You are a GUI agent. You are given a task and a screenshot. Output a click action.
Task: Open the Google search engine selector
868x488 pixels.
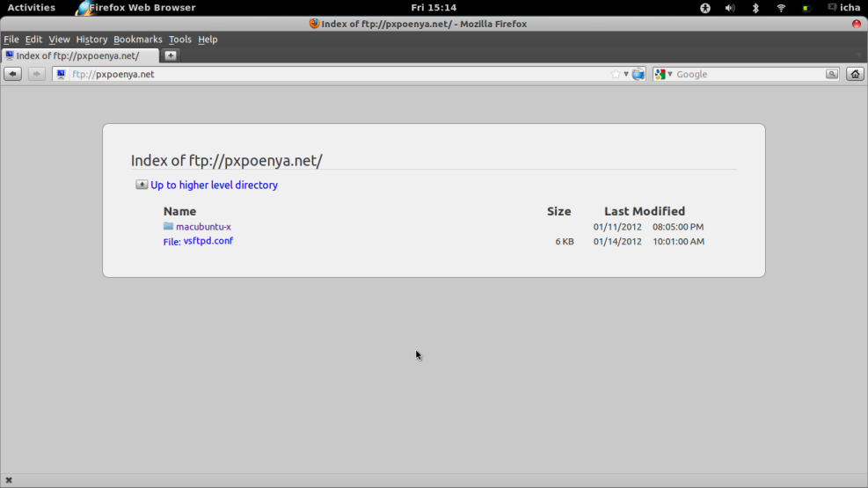click(663, 74)
